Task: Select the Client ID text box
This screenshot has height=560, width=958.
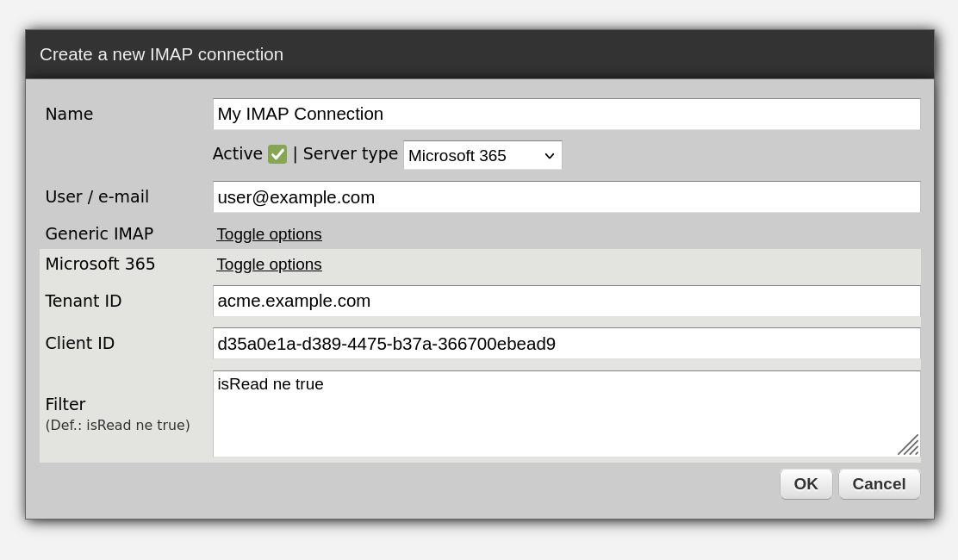Action: pyautogui.click(x=566, y=344)
